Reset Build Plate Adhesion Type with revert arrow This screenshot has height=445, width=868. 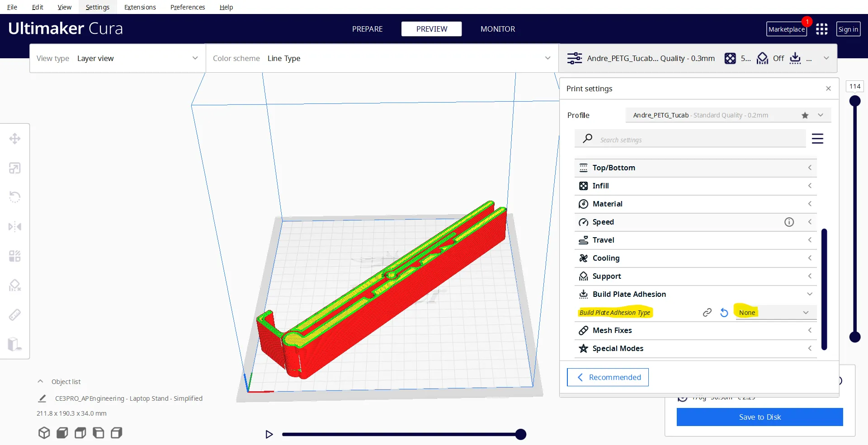[724, 313]
